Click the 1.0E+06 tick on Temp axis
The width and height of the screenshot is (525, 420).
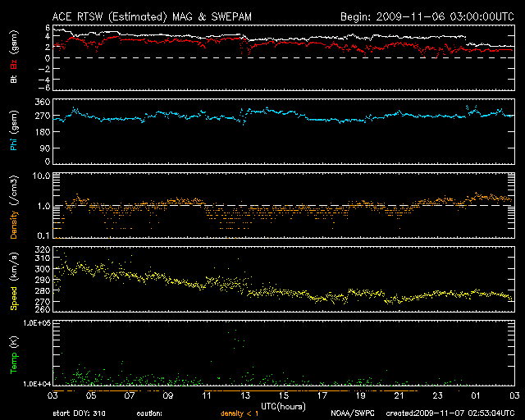(x=31, y=324)
